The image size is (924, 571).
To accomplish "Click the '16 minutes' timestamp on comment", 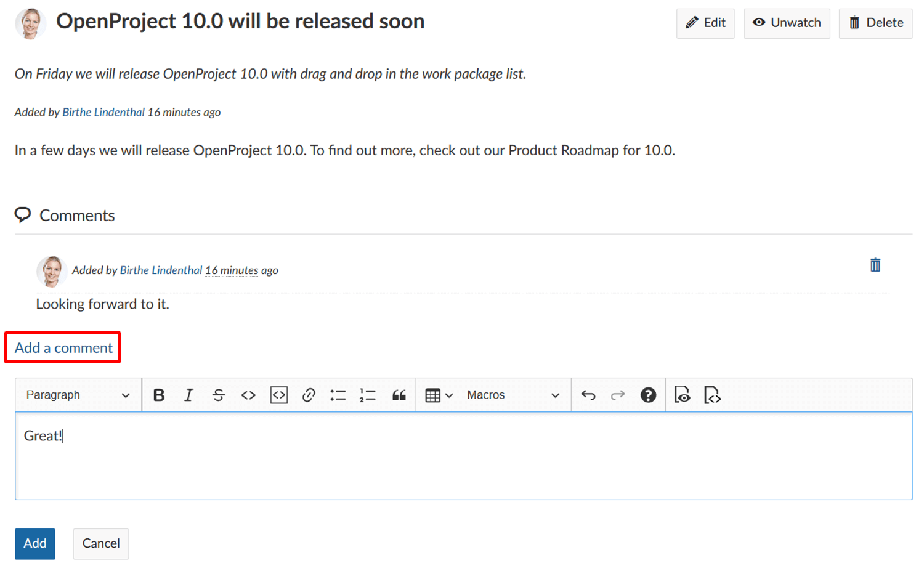I will (x=232, y=270).
